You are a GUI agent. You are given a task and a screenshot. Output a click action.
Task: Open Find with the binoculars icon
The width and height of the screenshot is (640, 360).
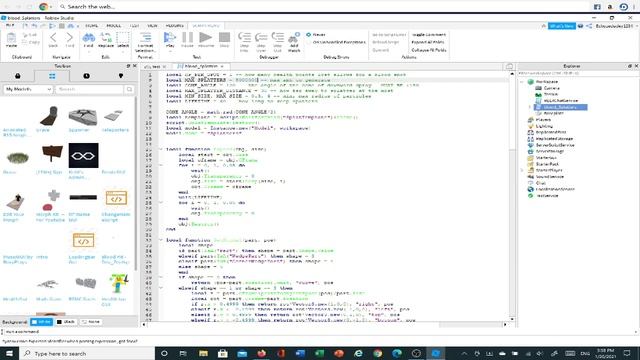88,38
